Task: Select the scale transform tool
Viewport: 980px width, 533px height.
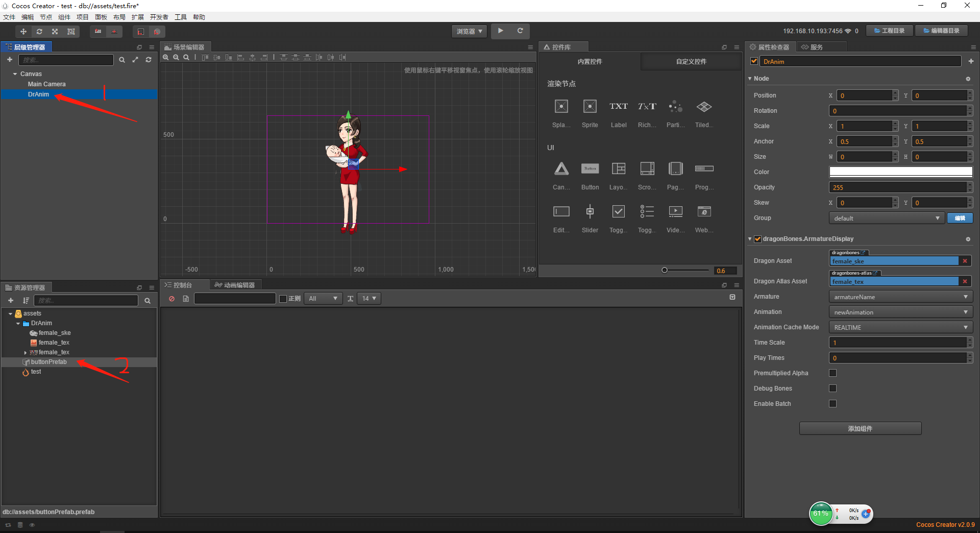Action: click(55, 32)
